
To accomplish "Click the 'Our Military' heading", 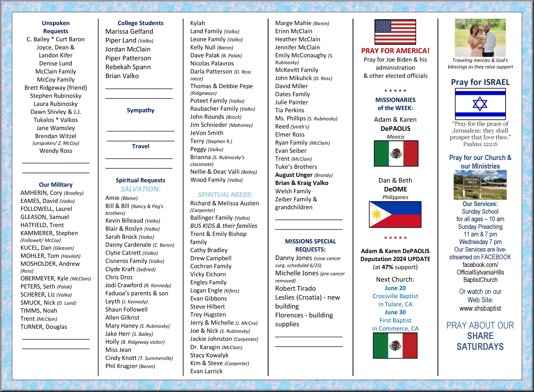I will coord(56,185).
